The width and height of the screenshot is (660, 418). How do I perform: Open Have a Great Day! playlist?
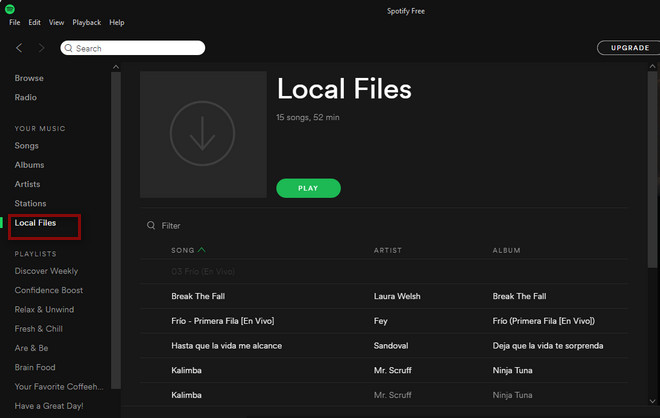tap(49, 406)
